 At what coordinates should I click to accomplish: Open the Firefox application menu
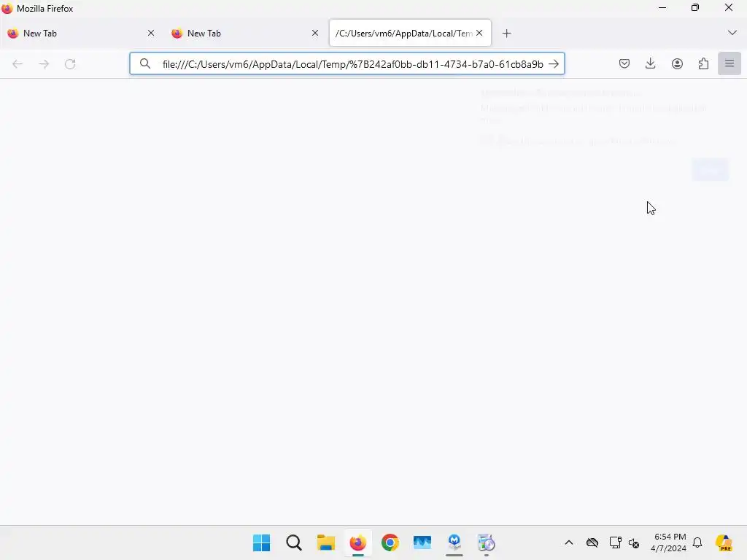[x=729, y=64]
